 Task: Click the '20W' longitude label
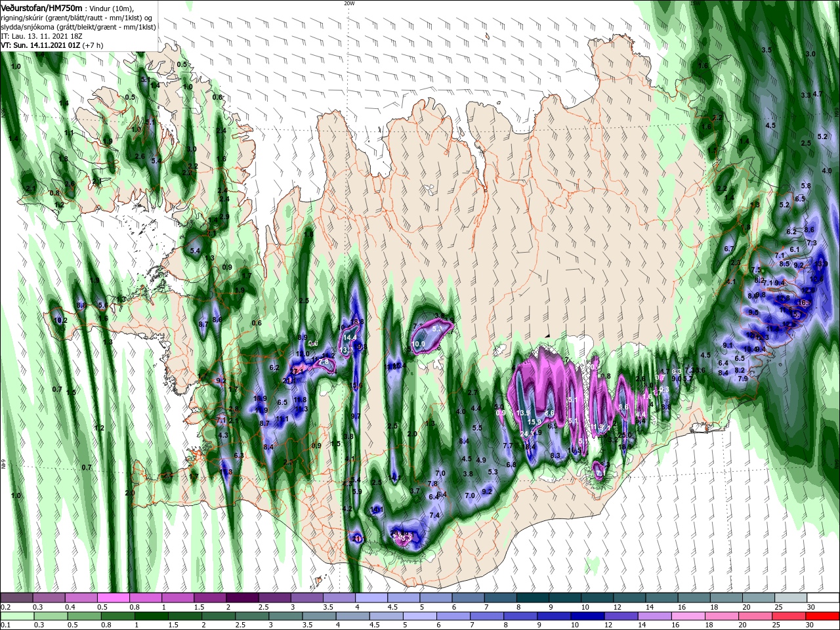click(349, 3)
